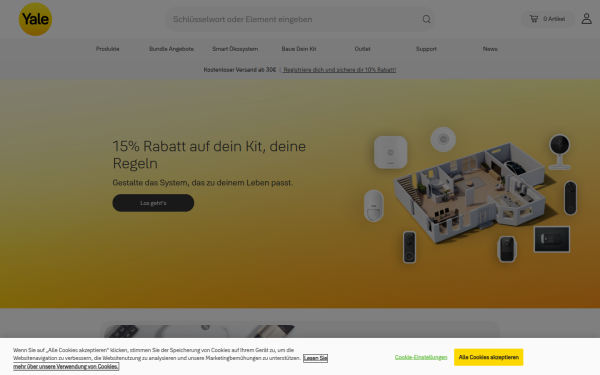This screenshot has height=375, width=600.
Task: Open the cart showing 0 Artikel
Action: coord(548,19)
